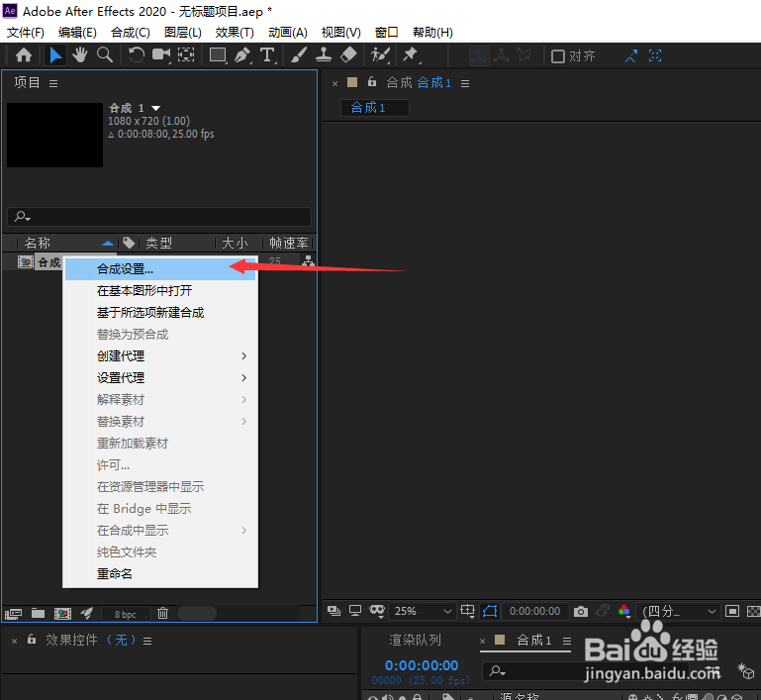This screenshot has height=700, width=761.
Task: Select the Zoom magnifier tool
Action: pyautogui.click(x=105, y=55)
